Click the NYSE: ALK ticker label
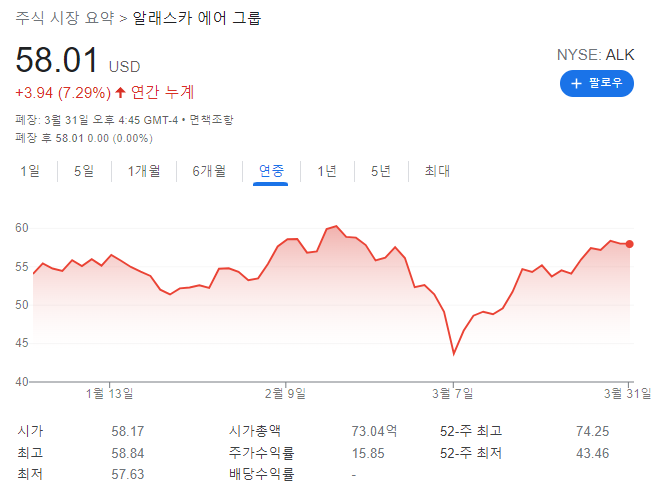668x486 pixels. pyautogui.click(x=596, y=55)
